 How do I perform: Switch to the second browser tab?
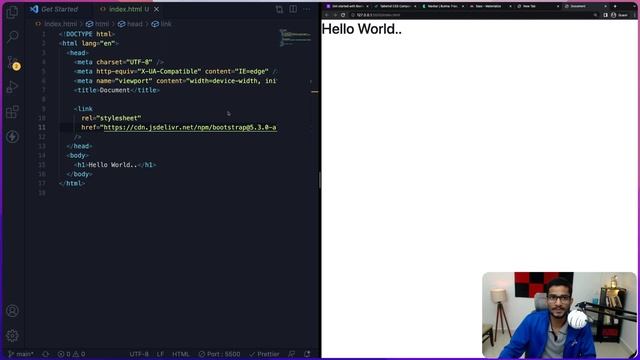(395, 7)
